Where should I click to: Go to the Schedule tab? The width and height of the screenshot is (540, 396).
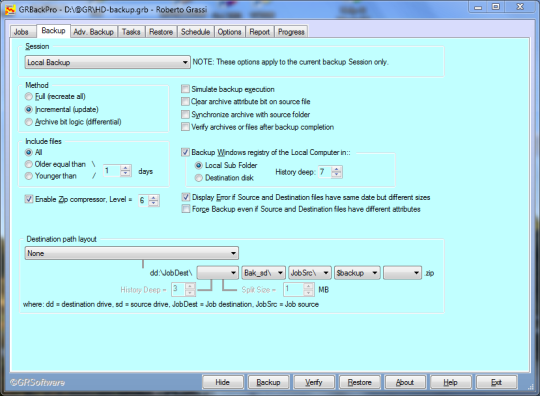click(195, 32)
